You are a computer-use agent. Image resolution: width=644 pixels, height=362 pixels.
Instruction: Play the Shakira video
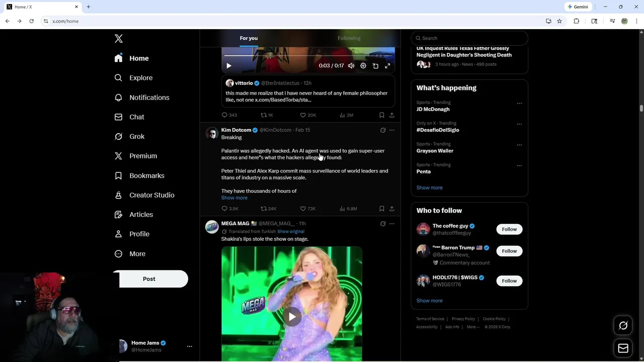coord(292,317)
